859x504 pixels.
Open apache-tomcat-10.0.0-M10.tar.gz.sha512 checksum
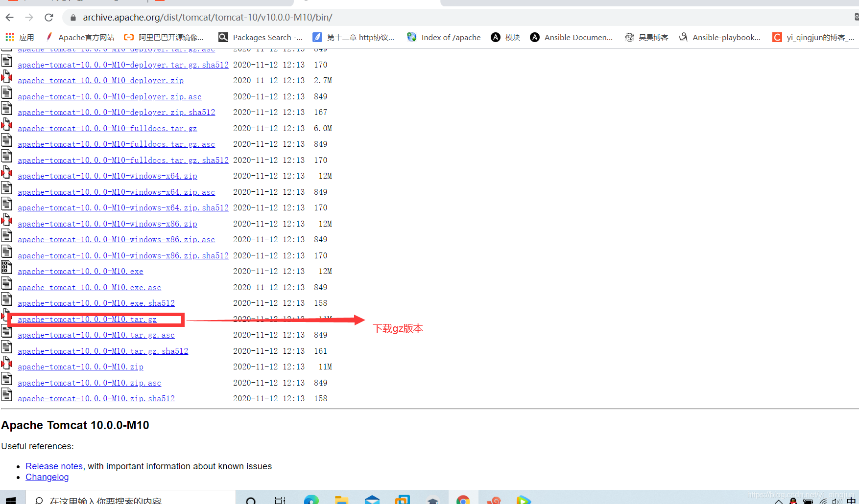click(x=103, y=351)
